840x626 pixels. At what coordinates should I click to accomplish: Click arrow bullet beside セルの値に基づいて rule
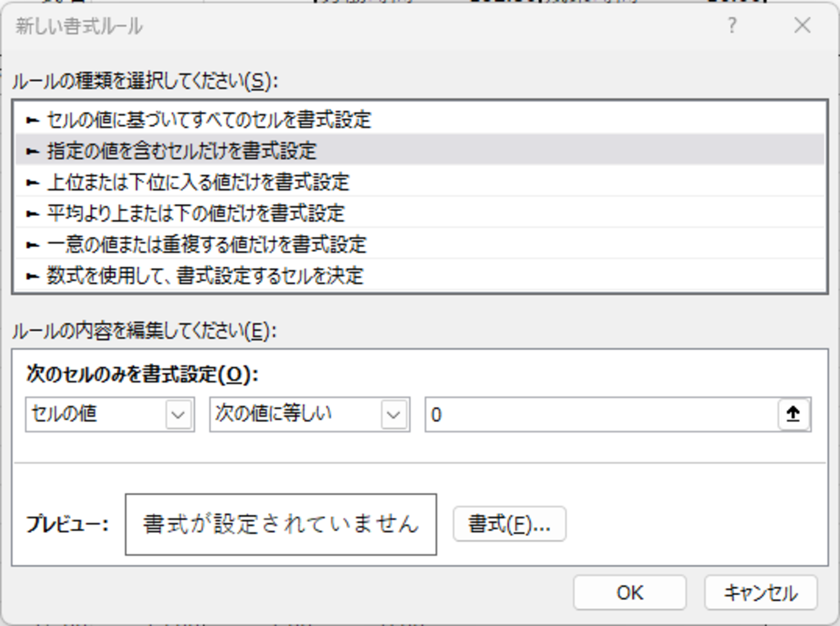coord(33,120)
